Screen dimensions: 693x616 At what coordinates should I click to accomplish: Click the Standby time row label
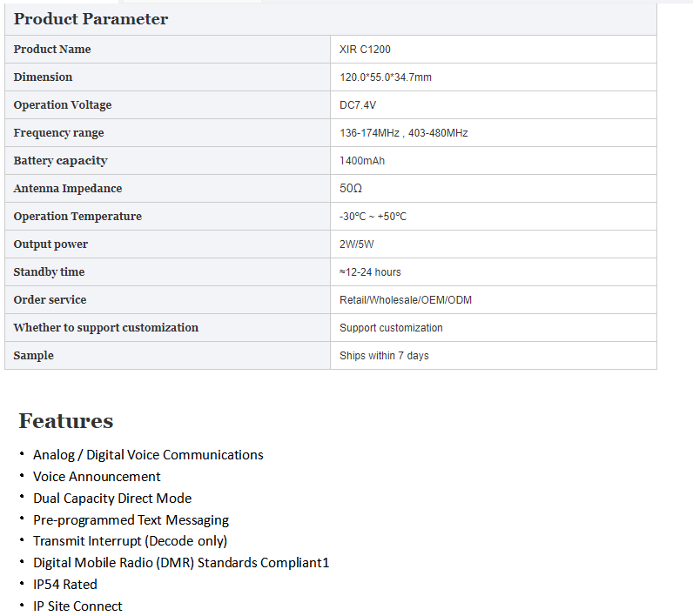(x=49, y=272)
